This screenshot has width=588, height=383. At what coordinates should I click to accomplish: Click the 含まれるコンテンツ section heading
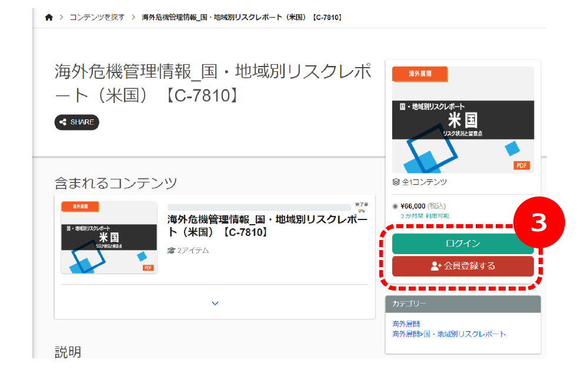(x=116, y=183)
